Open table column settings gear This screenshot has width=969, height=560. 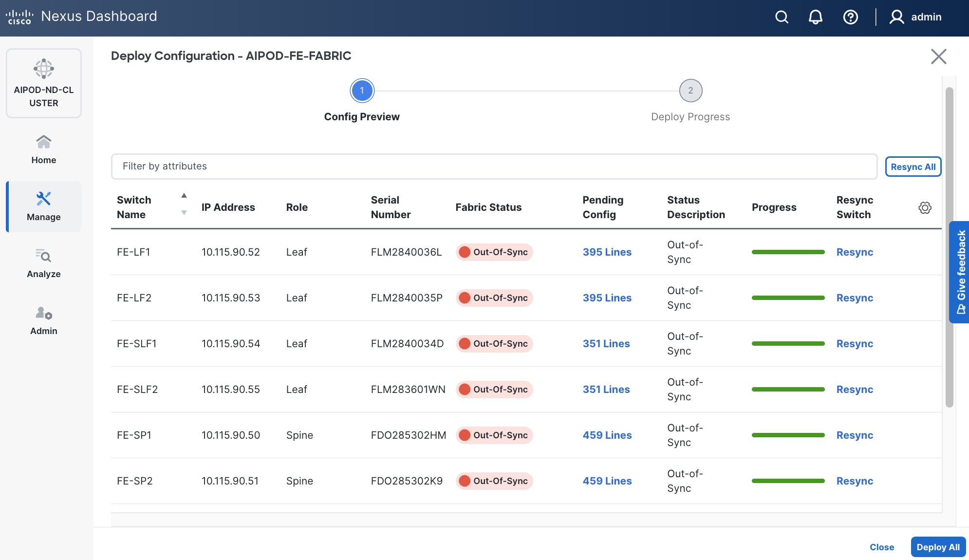925,208
